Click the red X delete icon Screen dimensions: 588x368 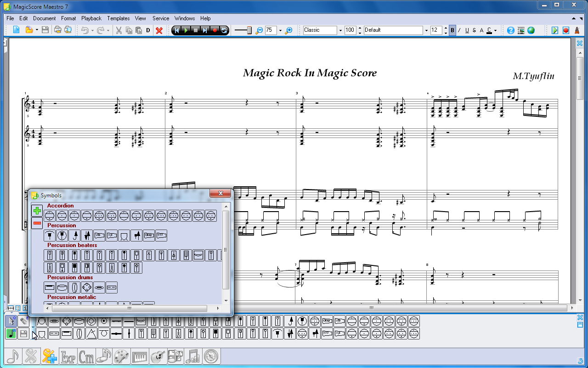pos(159,30)
